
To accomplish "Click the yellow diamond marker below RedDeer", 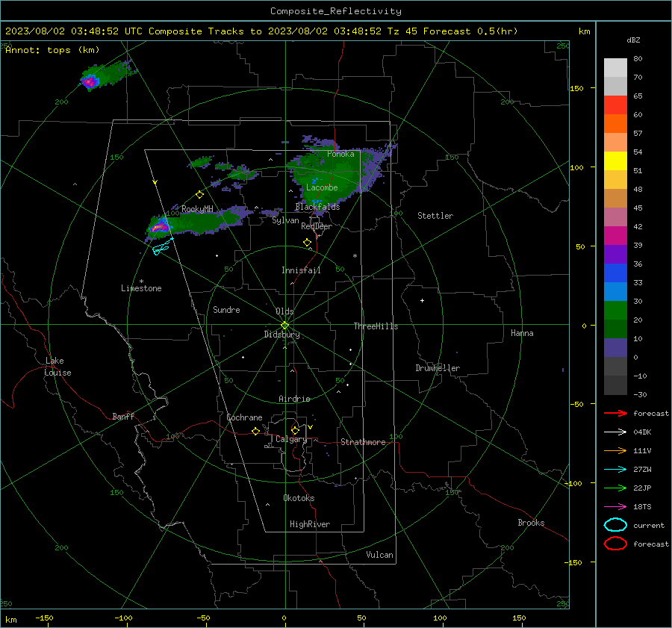I will [x=307, y=243].
